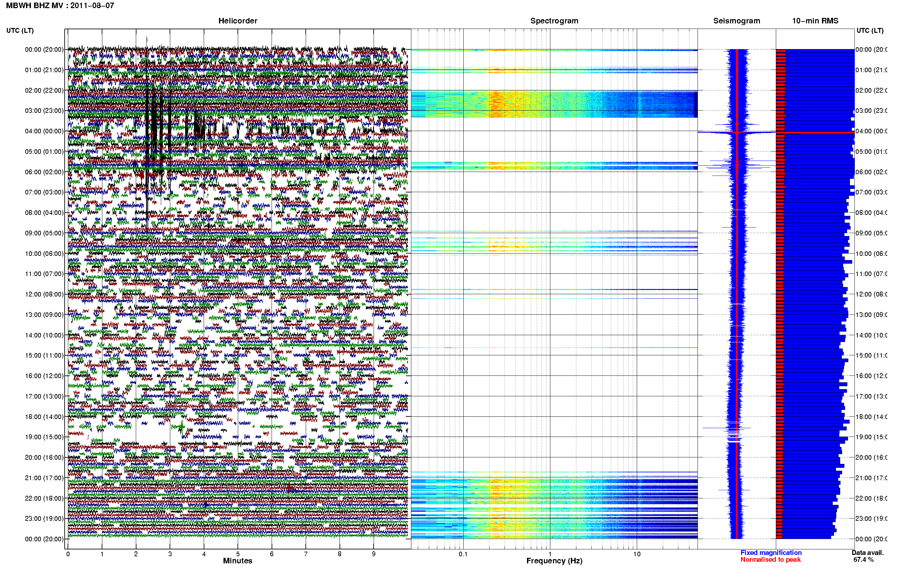Click helicorder time label 06:00 (02:00)
Viewport: 924px width, 578px height.
pos(44,172)
